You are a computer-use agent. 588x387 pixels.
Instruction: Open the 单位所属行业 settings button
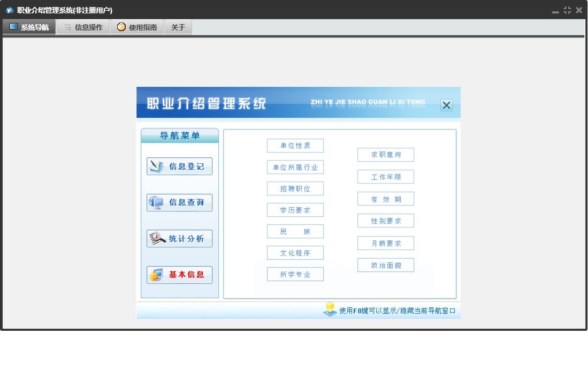295,167
